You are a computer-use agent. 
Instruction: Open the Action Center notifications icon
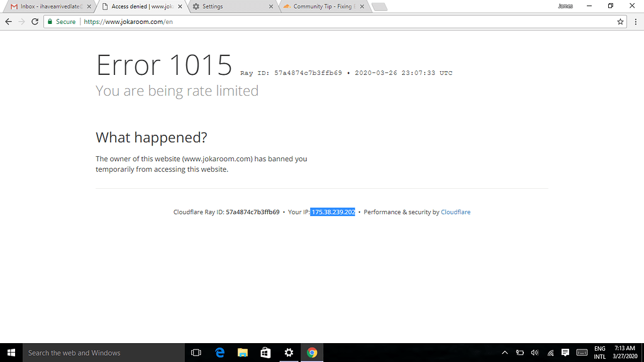click(565, 353)
